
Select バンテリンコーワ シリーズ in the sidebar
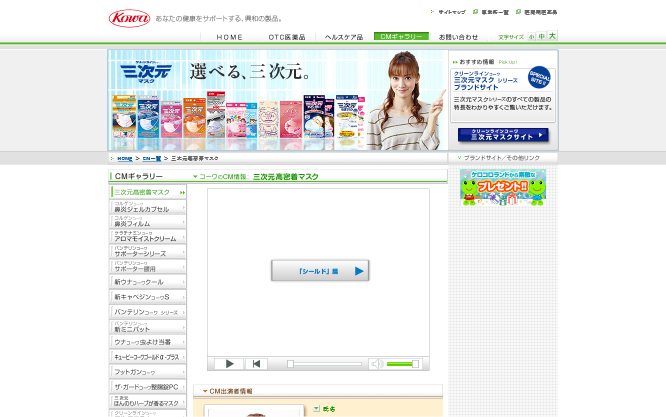(x=148, y=312)
